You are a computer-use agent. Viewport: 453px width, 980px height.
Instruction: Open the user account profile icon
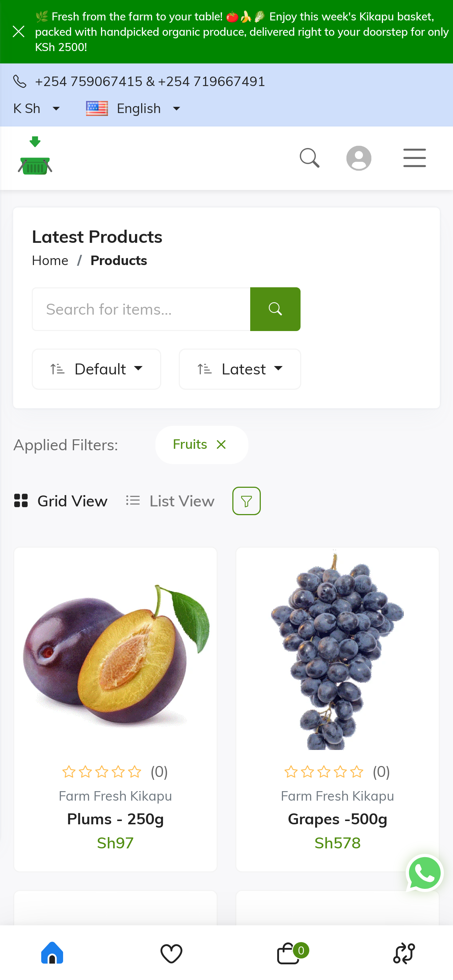click(x=359, y=158)
